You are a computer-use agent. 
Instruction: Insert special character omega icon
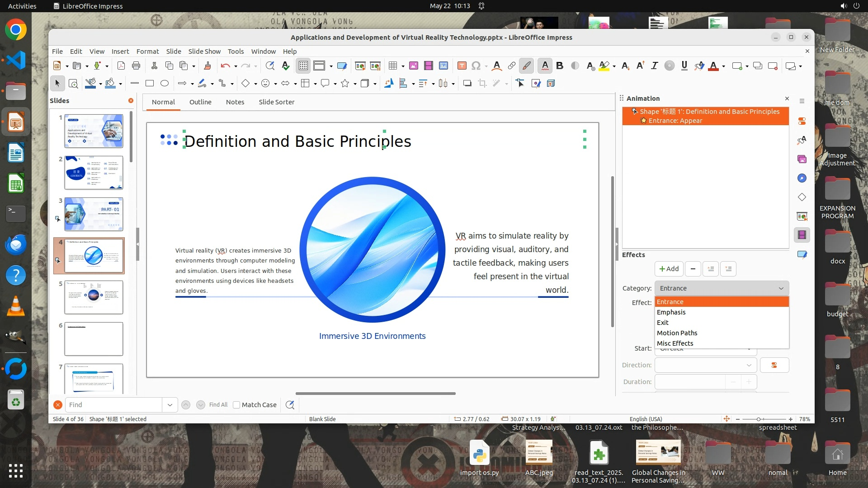click(476, 66)
